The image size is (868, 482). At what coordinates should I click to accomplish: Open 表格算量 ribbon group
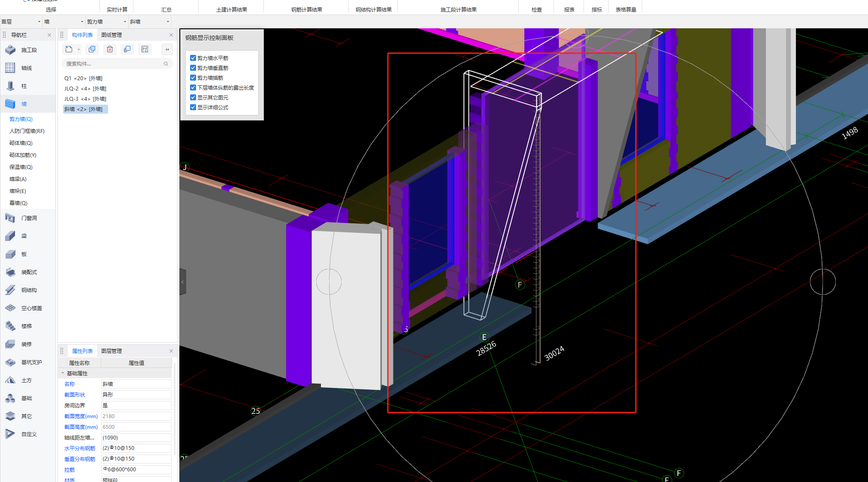tap(626, 9)
